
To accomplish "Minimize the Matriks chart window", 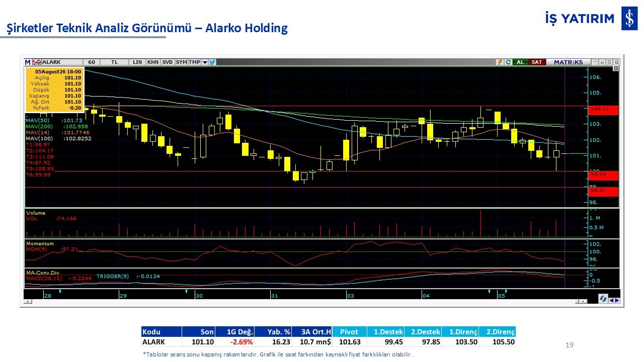I will pos(602,62).
